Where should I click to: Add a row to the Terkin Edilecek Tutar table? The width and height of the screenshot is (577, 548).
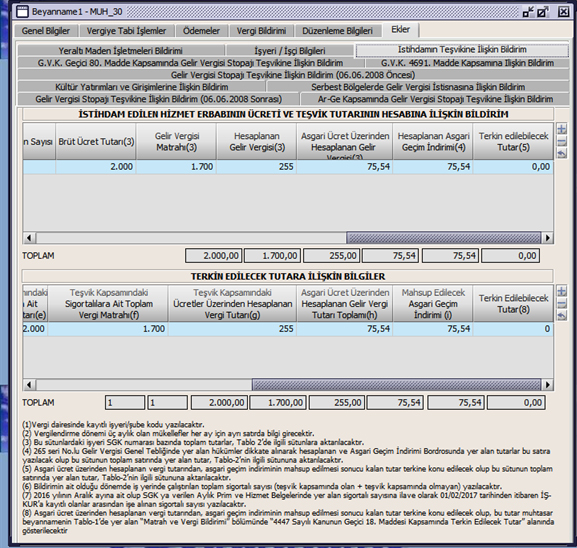pyautogui.click(x=562, y=291)
